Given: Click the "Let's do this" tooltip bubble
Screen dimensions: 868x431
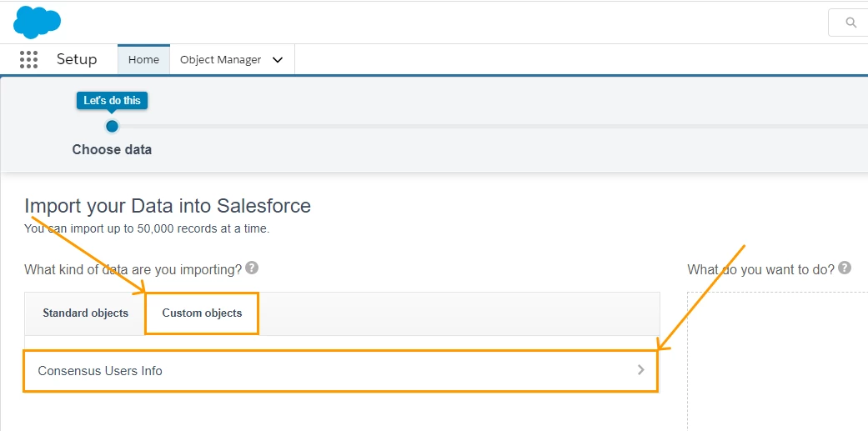Looking at the screenshot, I should pyautogui.click(x=112, y=100).
